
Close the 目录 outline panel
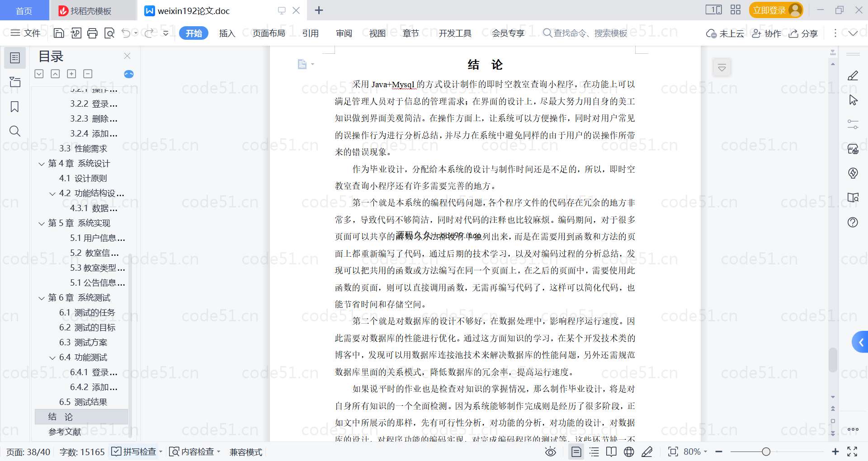click(x=127, y=56)
